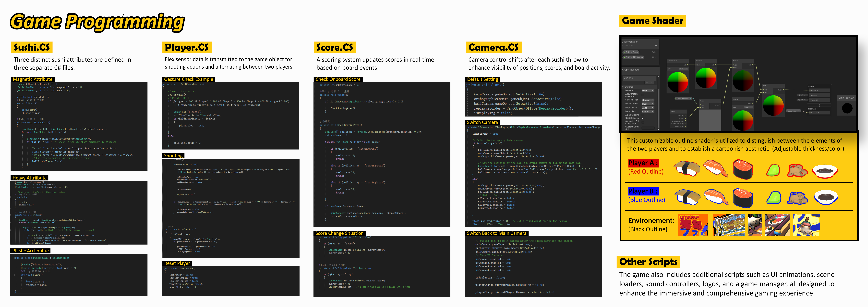Viewport: 868px width, 307px height.
Task: Select the Outline Color property
Action: coord(631,52)
